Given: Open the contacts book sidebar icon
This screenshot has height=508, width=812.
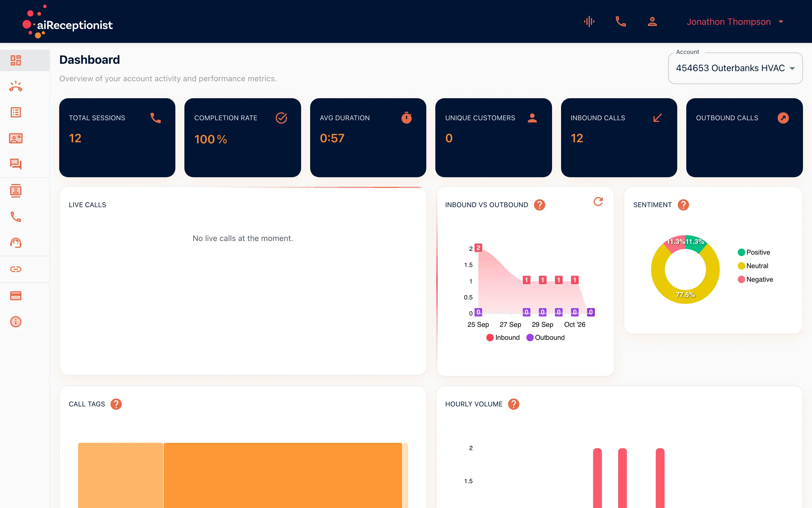Looking at the screenshot, I should [16, 190].
